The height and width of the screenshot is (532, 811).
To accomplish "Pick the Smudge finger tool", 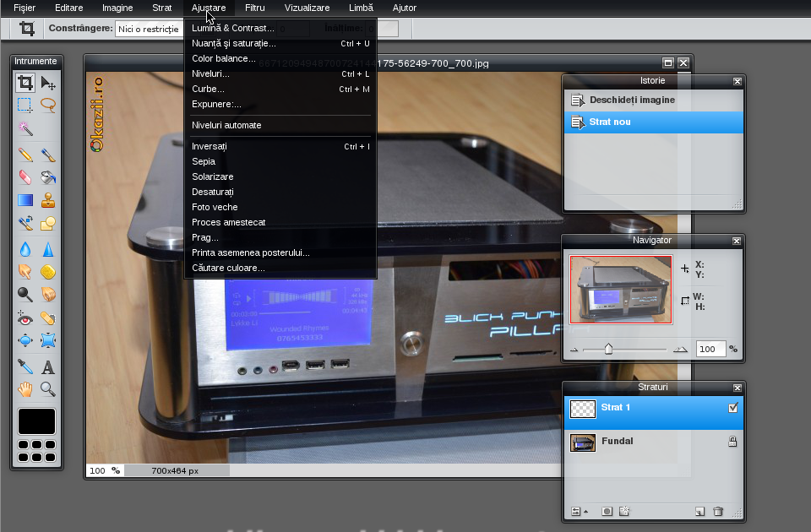I will tap(24, 272).
